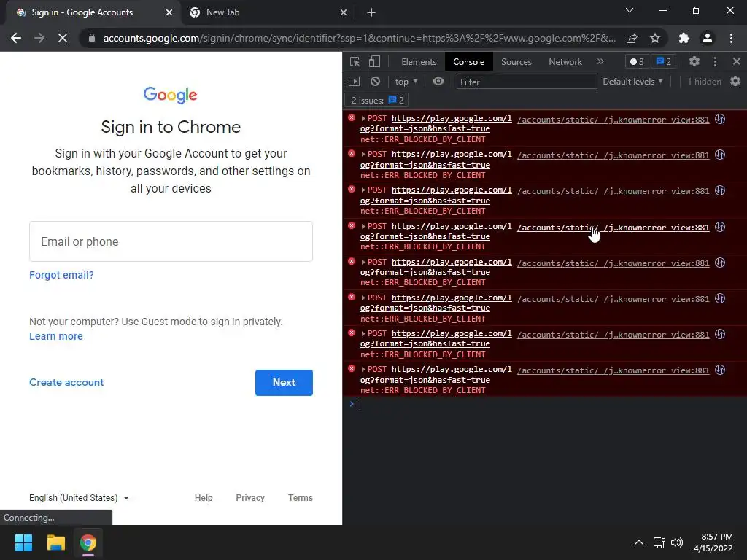
Task: Click replay XHR icon on third error
Action: [x=720, y=190]
